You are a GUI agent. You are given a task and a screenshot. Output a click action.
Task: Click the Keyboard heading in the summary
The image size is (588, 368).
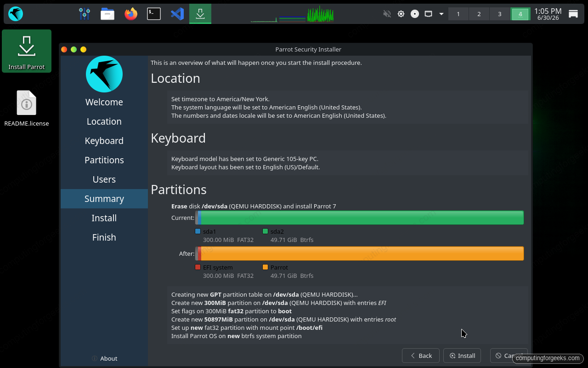(178, 138)
